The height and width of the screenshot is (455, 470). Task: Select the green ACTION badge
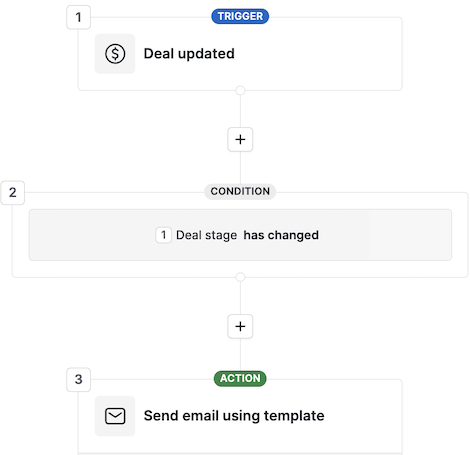(x=240, y=378)
